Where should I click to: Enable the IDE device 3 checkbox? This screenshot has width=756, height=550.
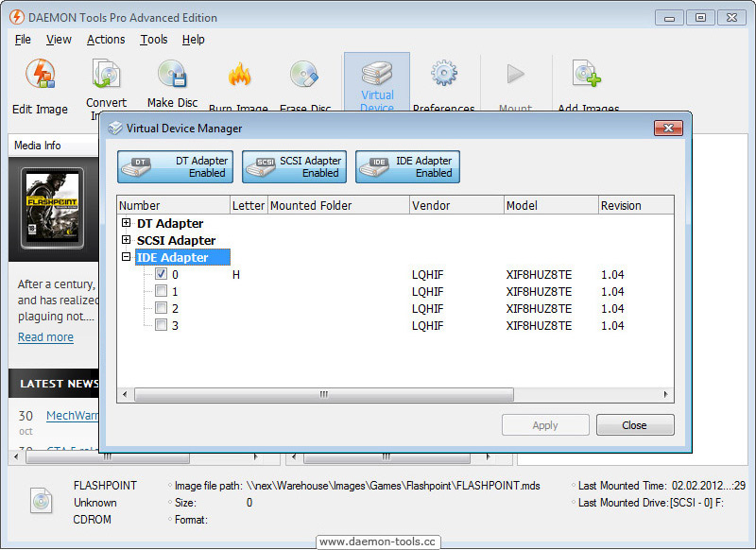[161, 324]
